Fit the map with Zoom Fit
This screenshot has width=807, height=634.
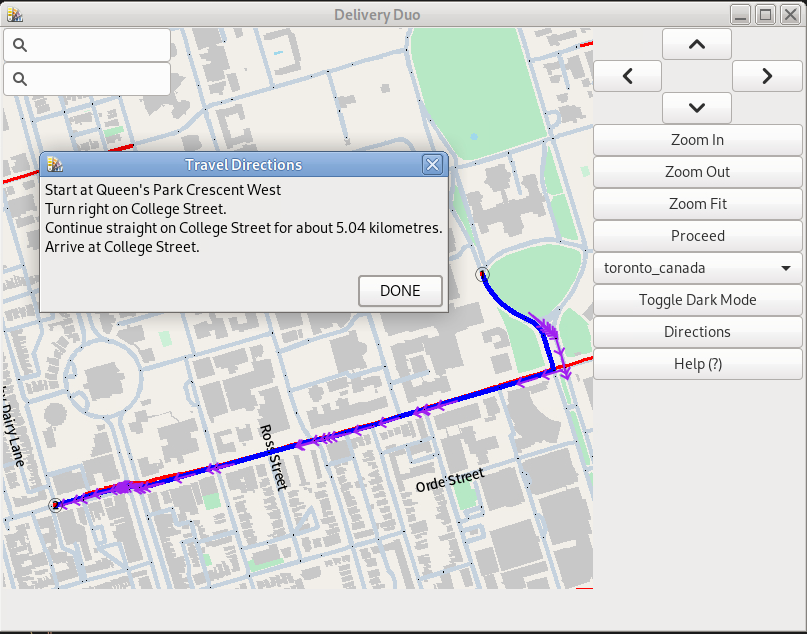point(697,204)
